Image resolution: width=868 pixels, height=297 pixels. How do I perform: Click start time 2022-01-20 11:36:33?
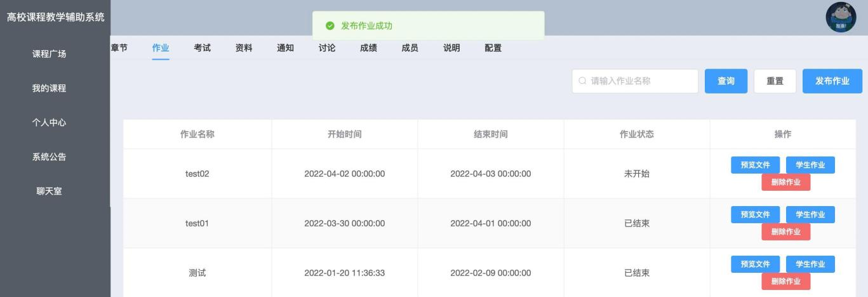(345, 273)
